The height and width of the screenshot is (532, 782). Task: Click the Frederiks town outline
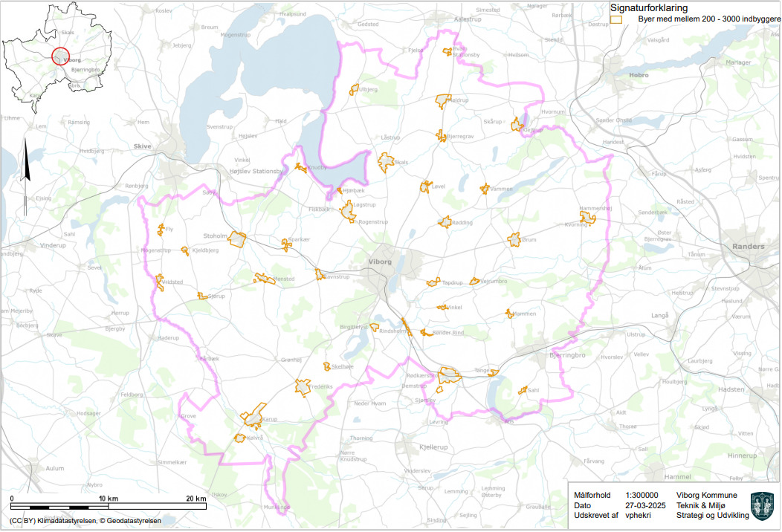303,387
